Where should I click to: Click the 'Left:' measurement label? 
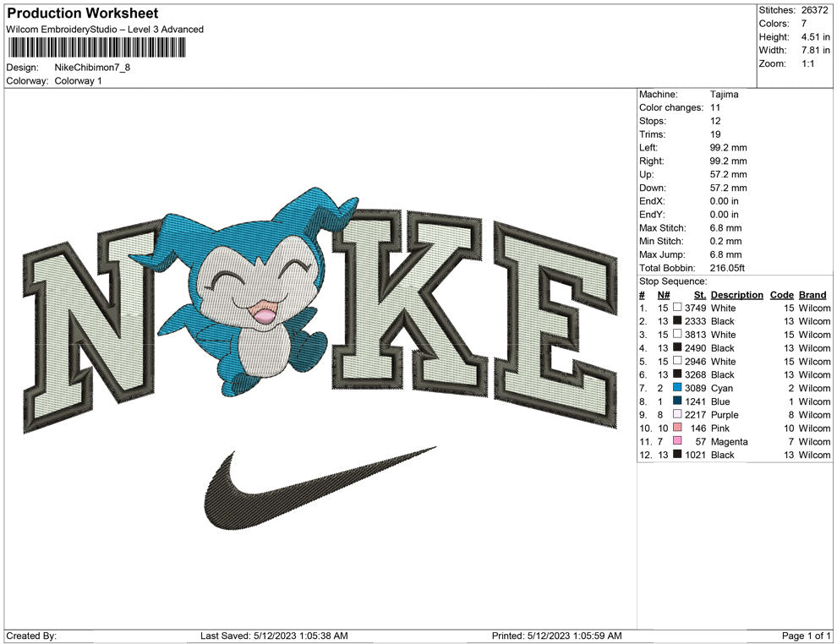(648, 148)
